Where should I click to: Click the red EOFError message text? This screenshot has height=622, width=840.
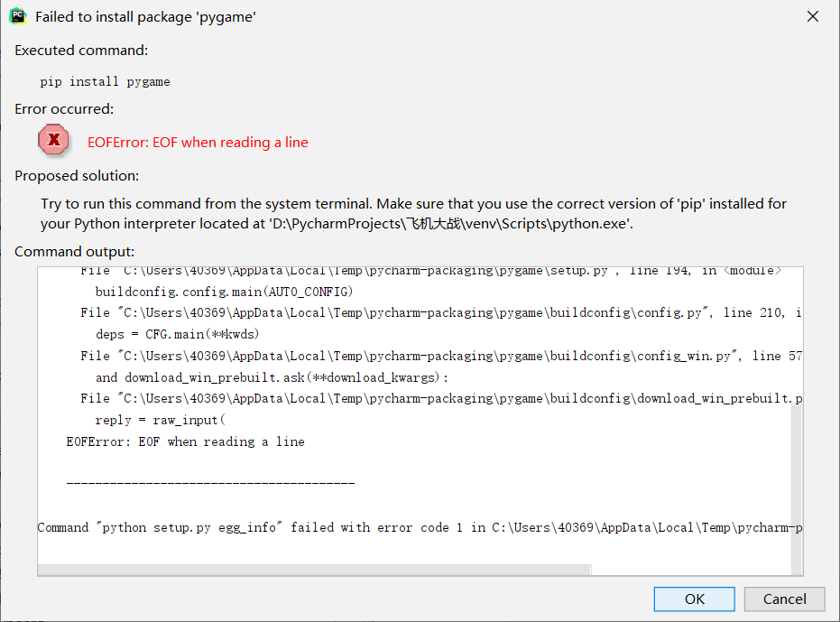pyautogui.click(x=198, y=143)
